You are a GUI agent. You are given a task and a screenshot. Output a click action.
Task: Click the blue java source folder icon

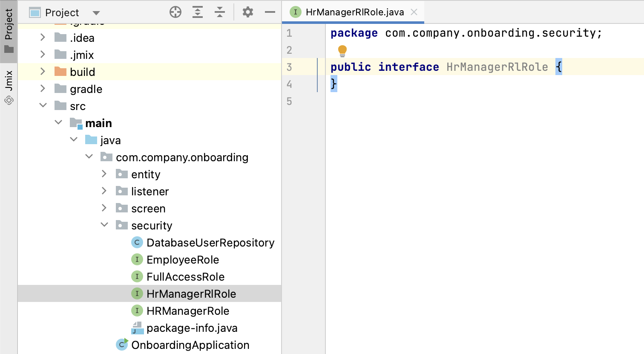(x=91, y=140)
